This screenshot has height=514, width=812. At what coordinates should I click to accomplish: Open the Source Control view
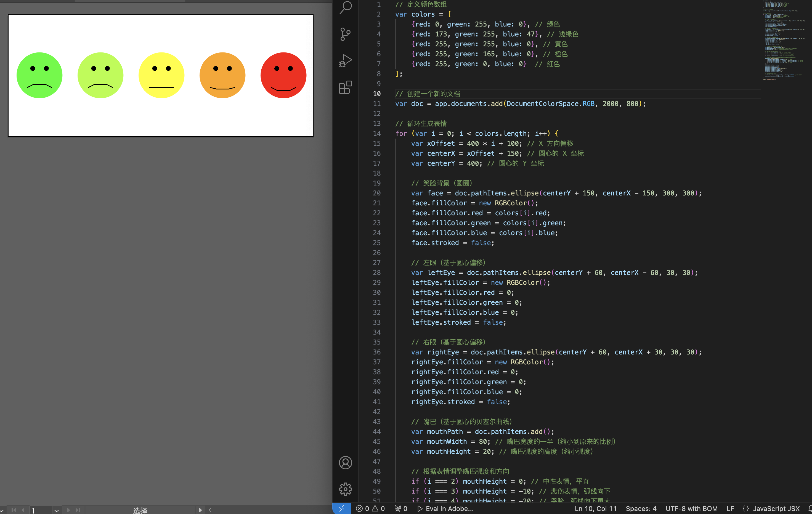click(345, 34)
